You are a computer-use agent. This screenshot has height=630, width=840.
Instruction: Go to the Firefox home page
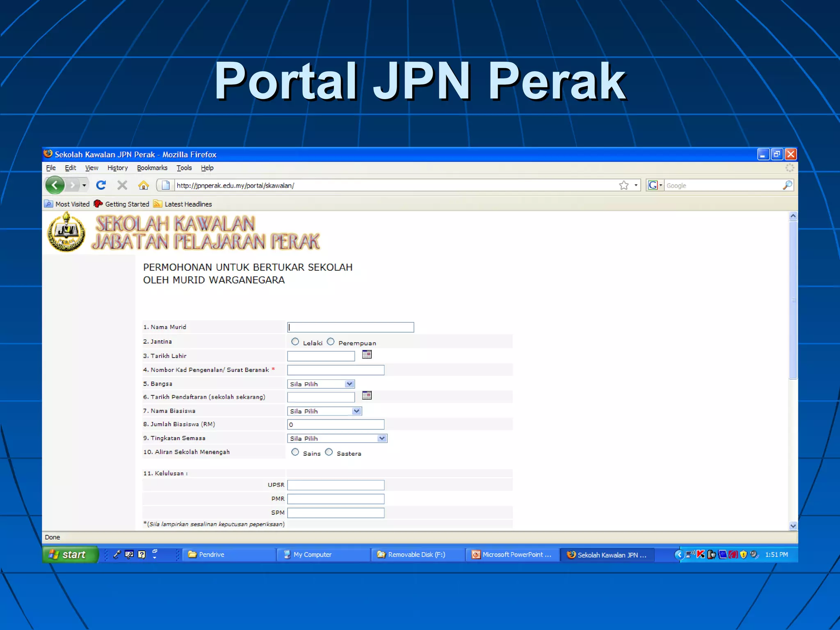coord(143,185)
